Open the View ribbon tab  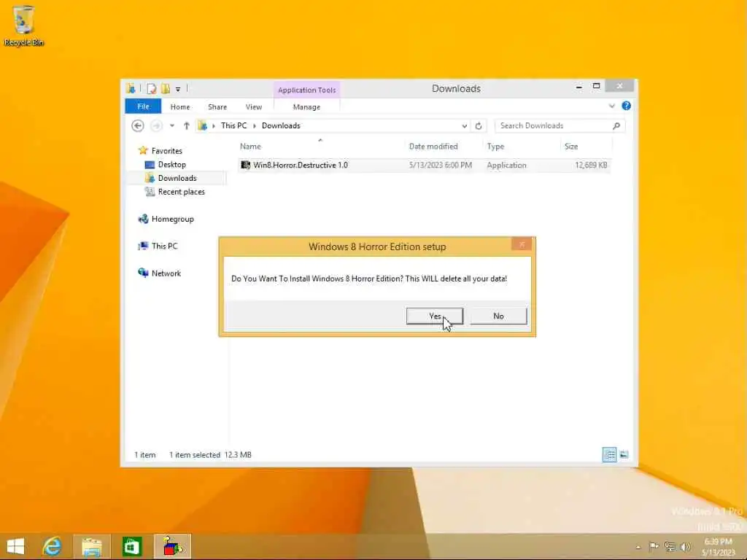click(253, 107)
